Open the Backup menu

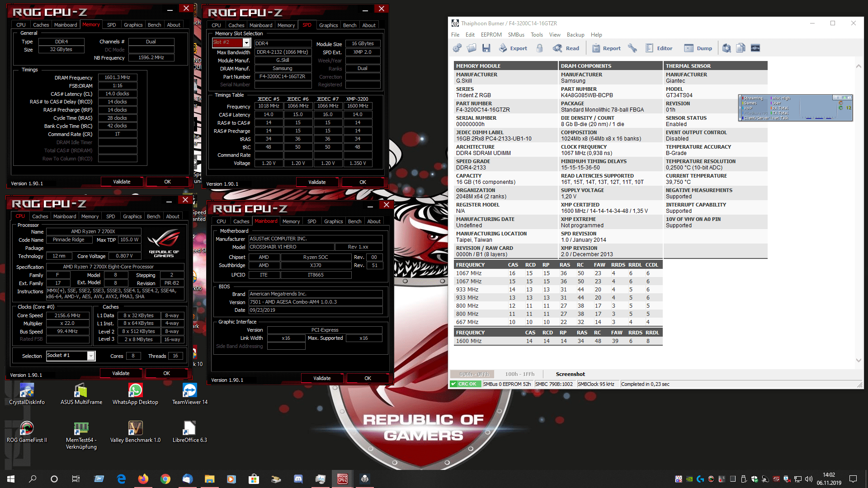click(575, 35)
